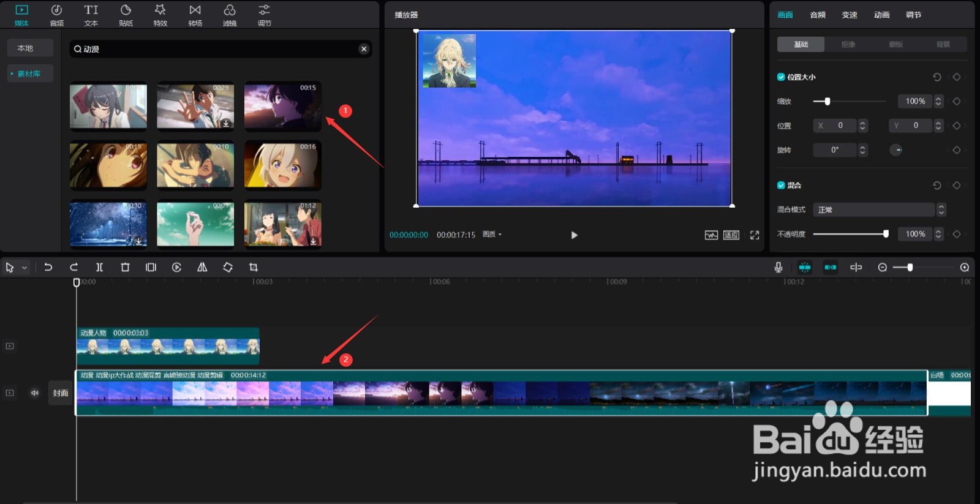Open the 音频 audio library tab

pyautogui.click(x=56, y=15)
